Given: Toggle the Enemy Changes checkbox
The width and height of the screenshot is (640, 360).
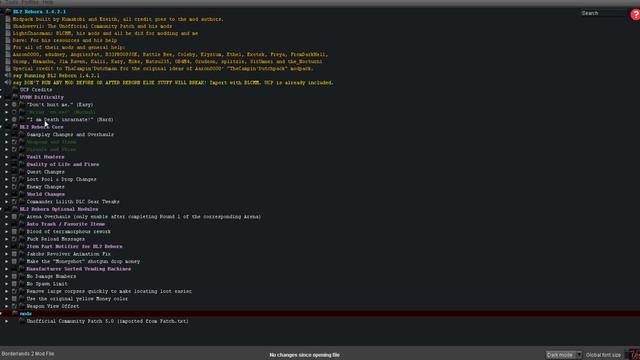Looking at the screenshot, I should [14, 187].
